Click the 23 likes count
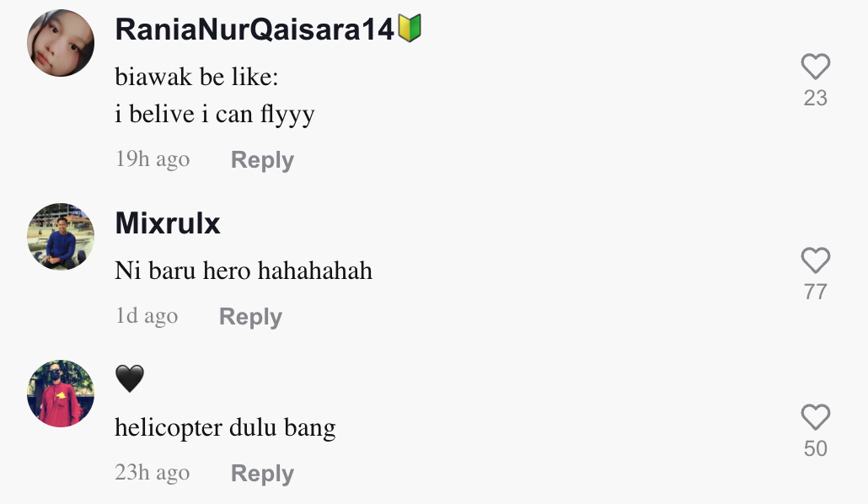Image resolution: width=868 pixels, height=504 pixels. pyautogui.click(x=815, y=99)
